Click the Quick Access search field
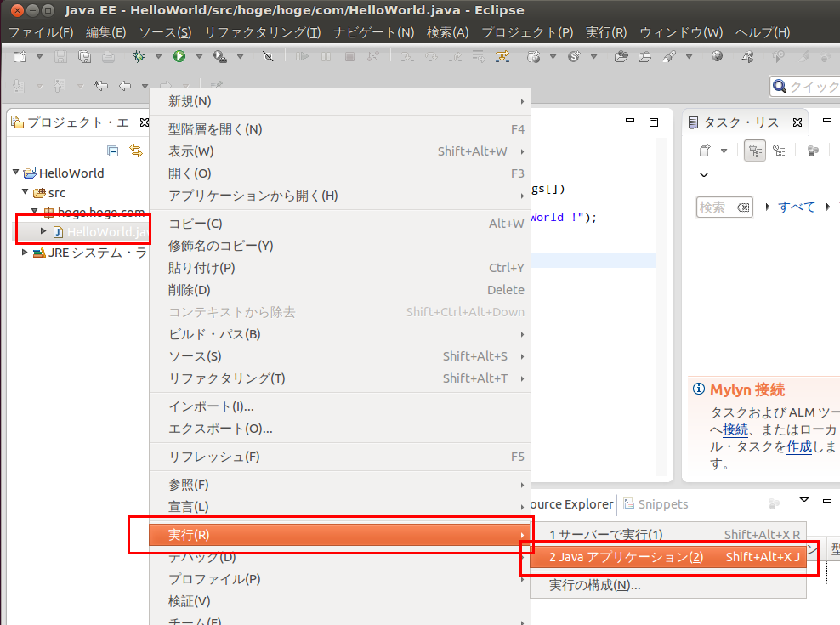The height and width of the screenshot is (625, 840). pos(804,86)
